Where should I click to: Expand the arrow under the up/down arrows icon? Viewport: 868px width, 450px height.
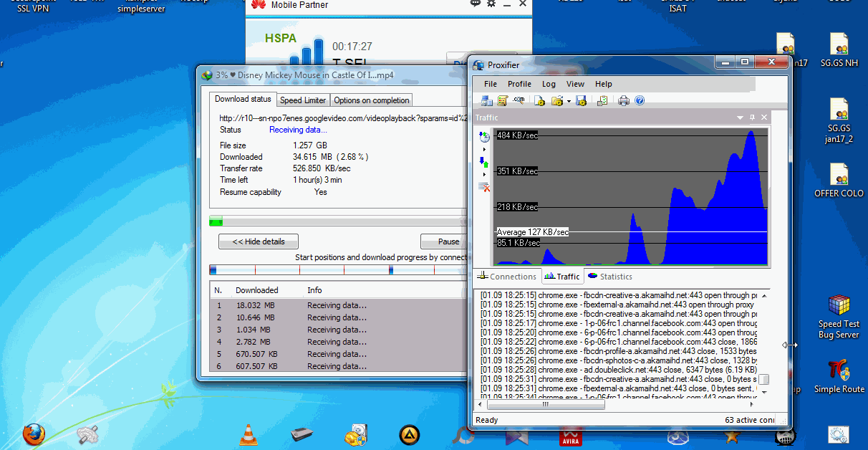[x=484, y=175]
